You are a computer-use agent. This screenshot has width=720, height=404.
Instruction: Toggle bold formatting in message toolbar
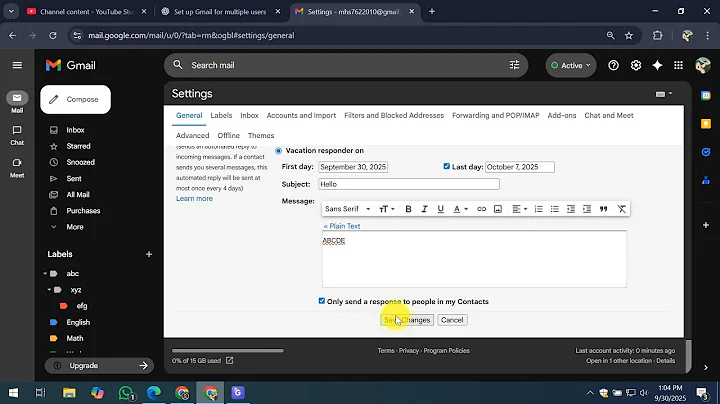(408, 209)
